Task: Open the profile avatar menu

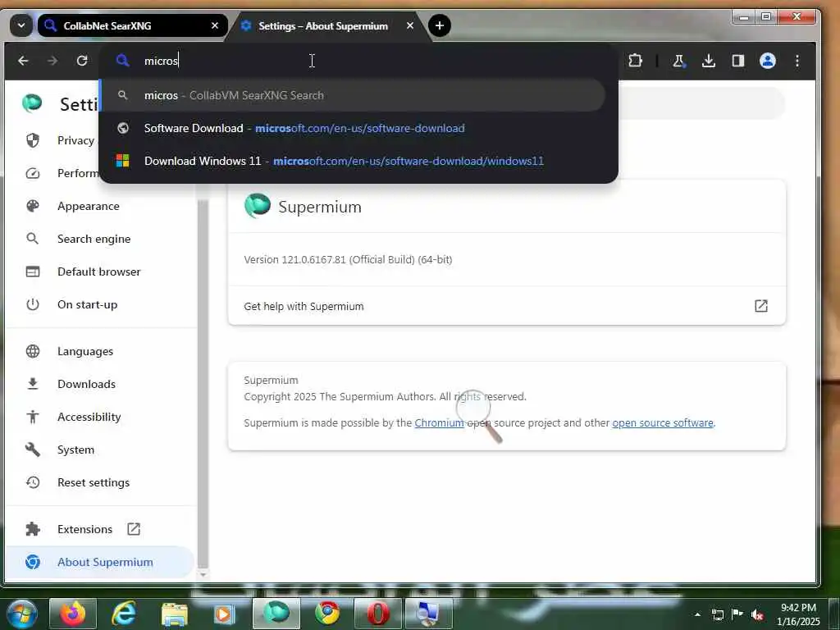Action: pyautogui.click(x=768, y=61)
